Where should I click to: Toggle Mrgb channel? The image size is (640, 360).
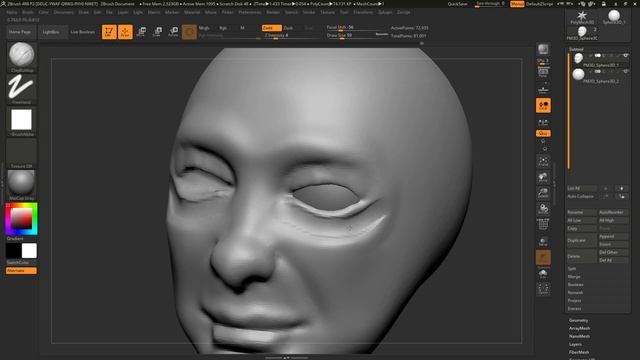[x=204, y=28]
